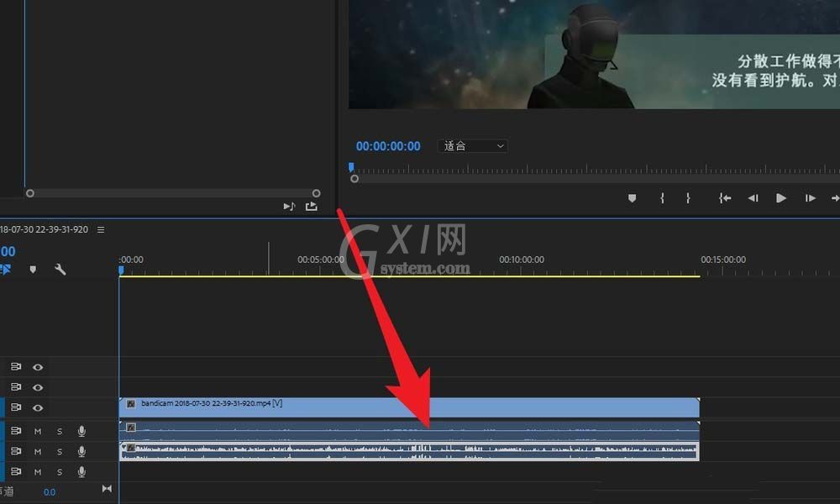
Task: Click the timeline playhead at 00:00
Action: (122, 270)
